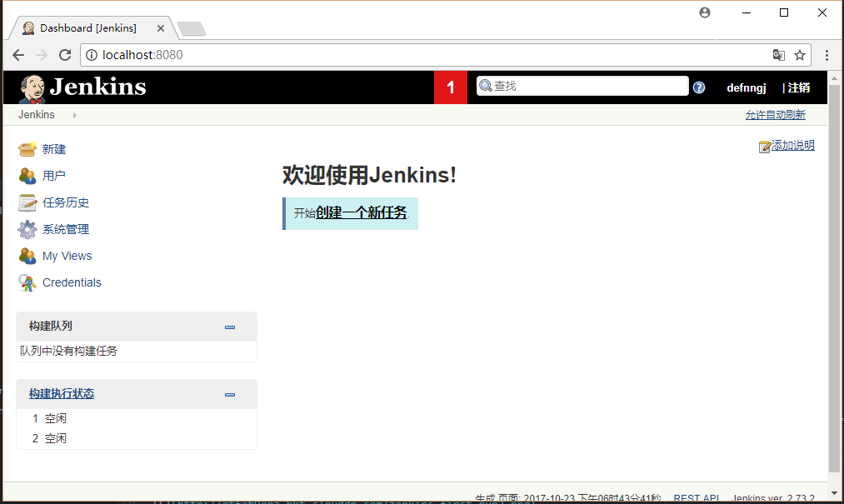Viewport: 844px width, 504px height.
Task: Open the Chrome three-dot menu
Action: click(x=827, y=55)
